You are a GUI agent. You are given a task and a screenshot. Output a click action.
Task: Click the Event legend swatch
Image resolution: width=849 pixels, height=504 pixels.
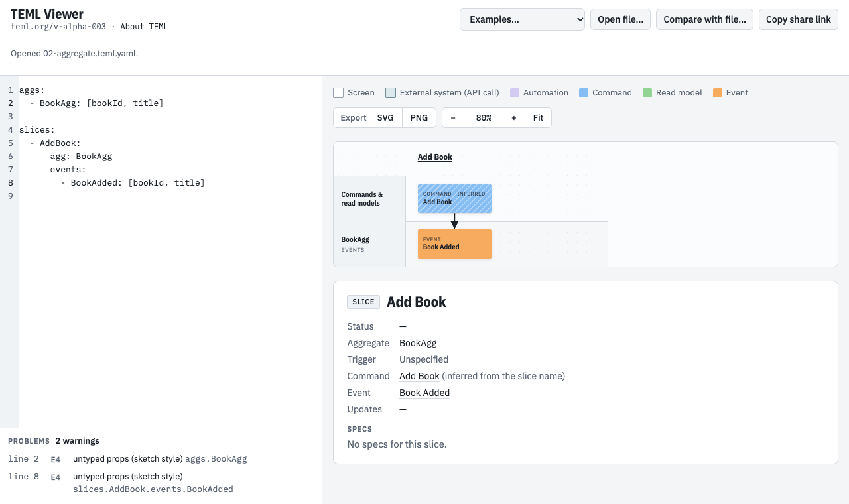tap(718, 93)
